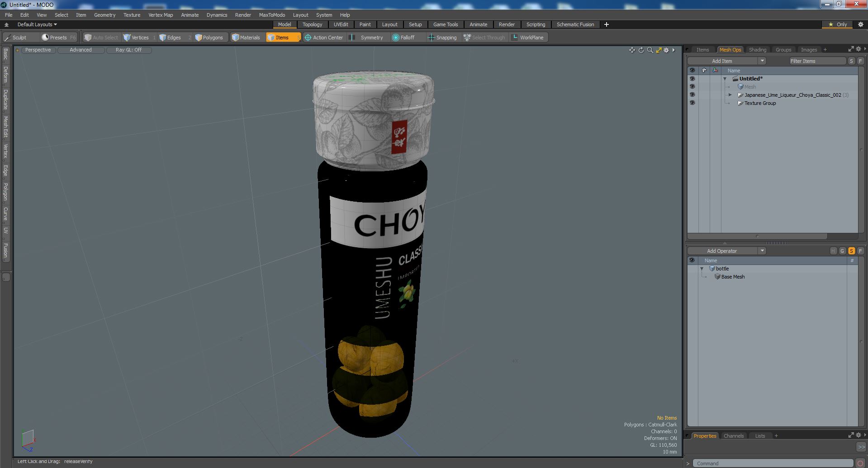The height and width of the screenshot is (468, 868).
Task: Toggle the Only star option
Action: 837,24
